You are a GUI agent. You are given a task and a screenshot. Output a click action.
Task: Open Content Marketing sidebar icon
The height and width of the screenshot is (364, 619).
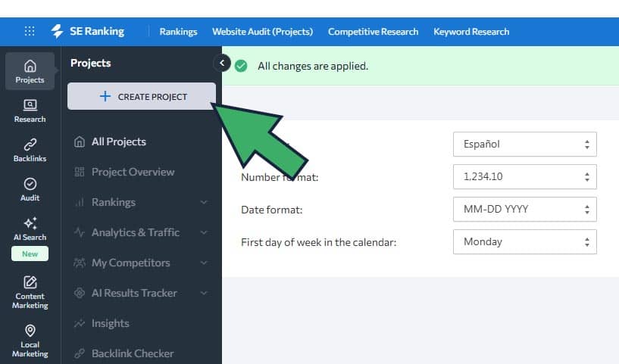(30, 292)
